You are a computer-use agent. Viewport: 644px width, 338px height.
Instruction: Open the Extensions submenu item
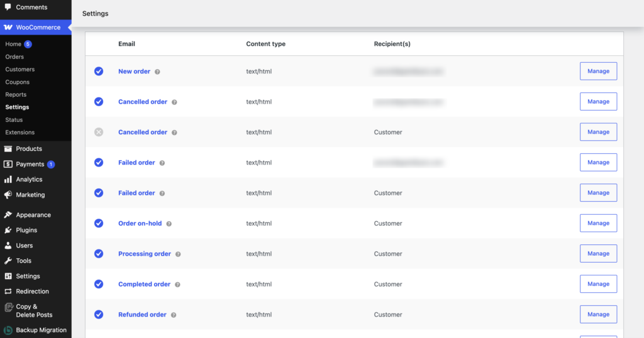tap(19, 133)
